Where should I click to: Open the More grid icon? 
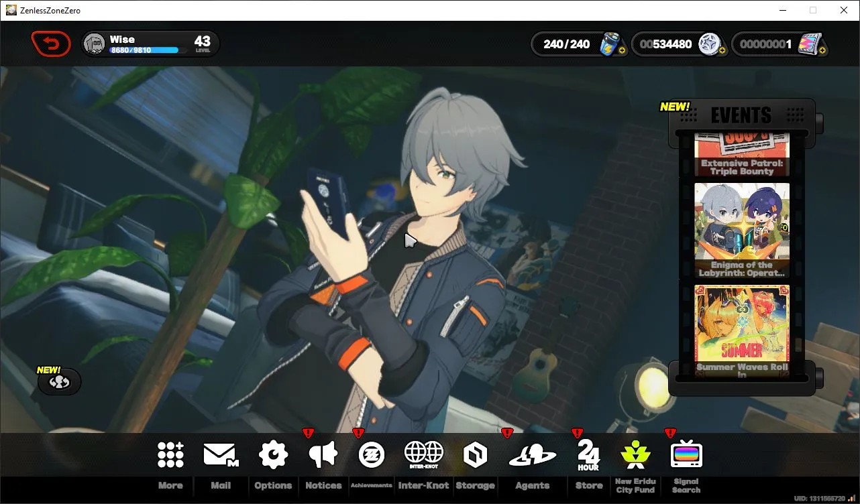pos(170,454)
